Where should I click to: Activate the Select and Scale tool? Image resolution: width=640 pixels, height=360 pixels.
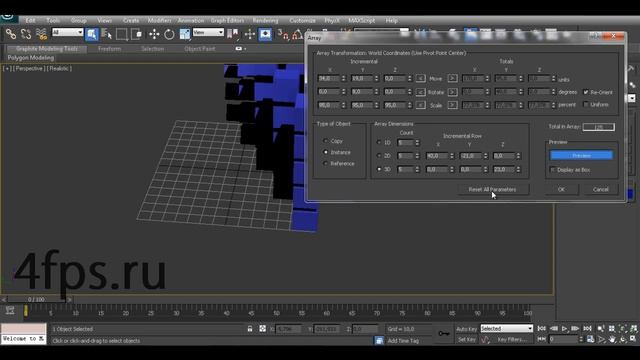tap(184, 34)
